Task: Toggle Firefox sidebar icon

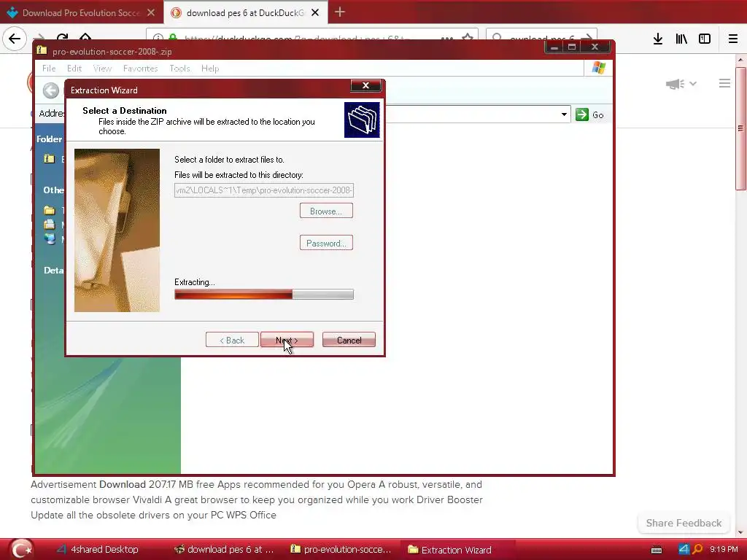Action: click(705, 39)
